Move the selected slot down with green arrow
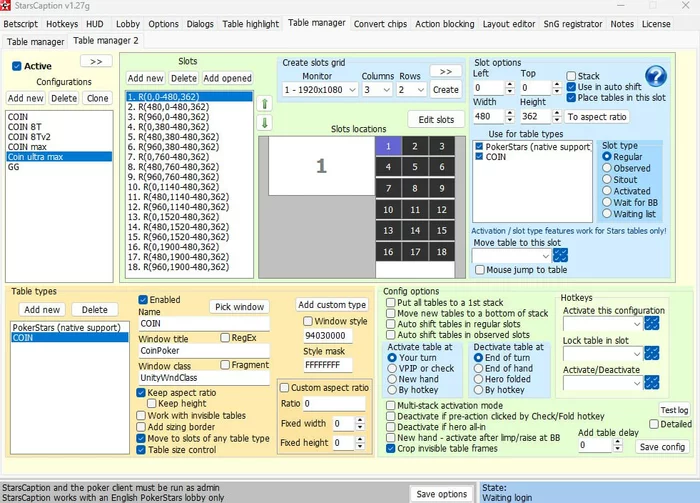The image size is (700, 503). coord(265,122)
